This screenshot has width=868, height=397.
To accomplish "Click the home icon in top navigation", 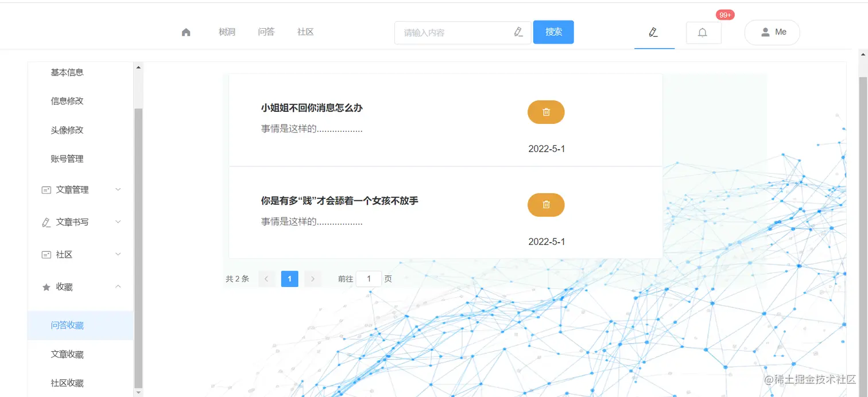I will (185, 32).
